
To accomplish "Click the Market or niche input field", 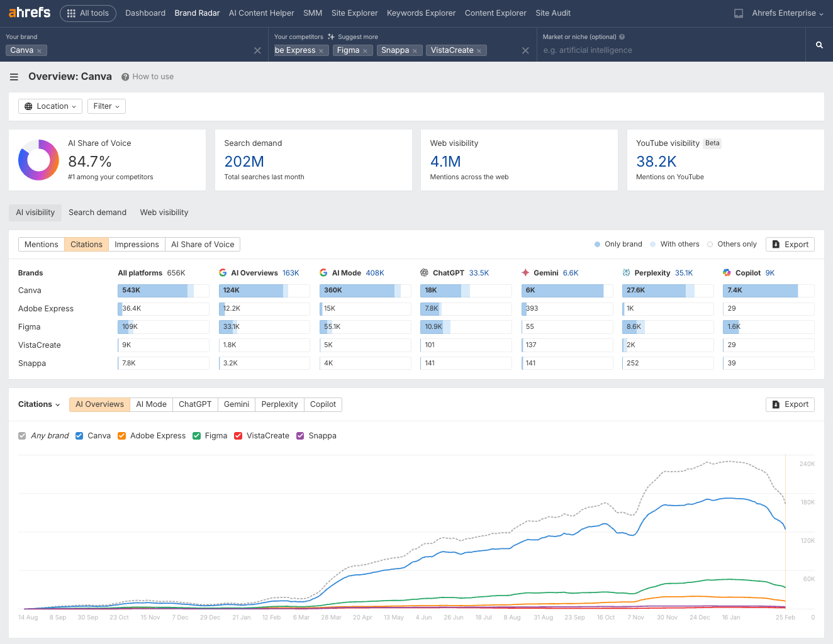I will click(x=629, y=50).
